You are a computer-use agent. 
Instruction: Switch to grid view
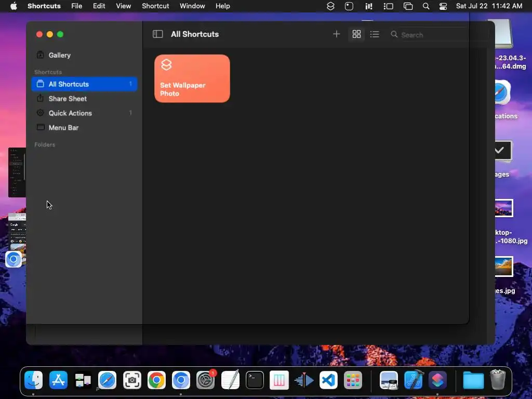(356, 34)
